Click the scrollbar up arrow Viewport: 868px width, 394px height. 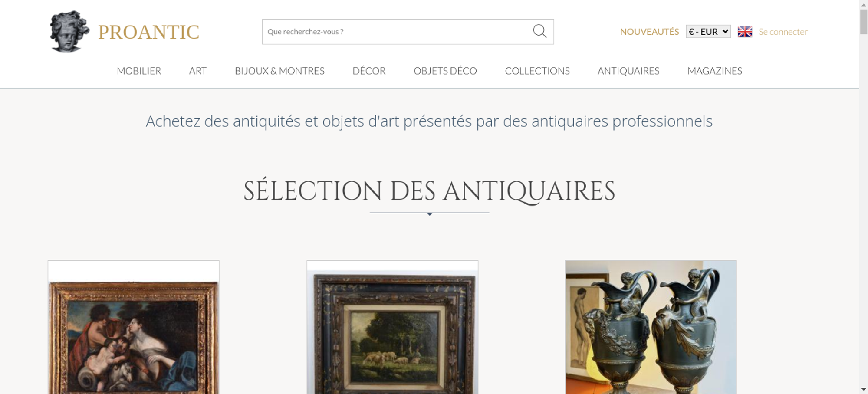(864, 4)
